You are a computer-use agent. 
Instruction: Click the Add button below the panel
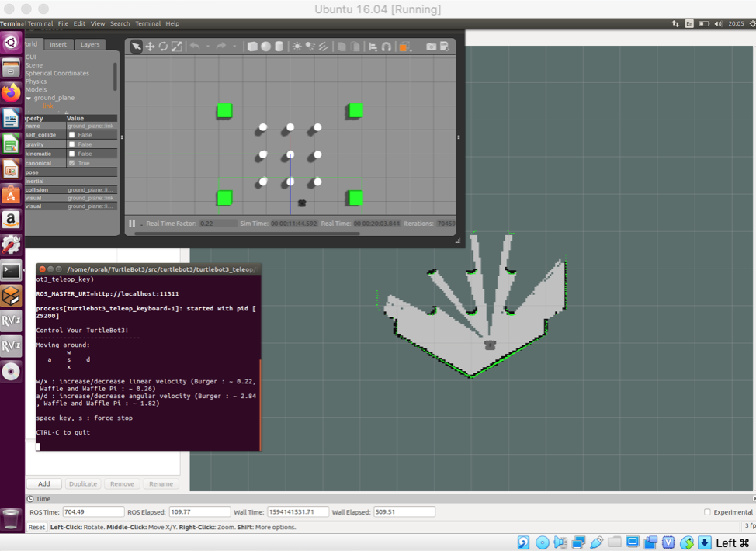pyautogui.click(x=43, y=483)
